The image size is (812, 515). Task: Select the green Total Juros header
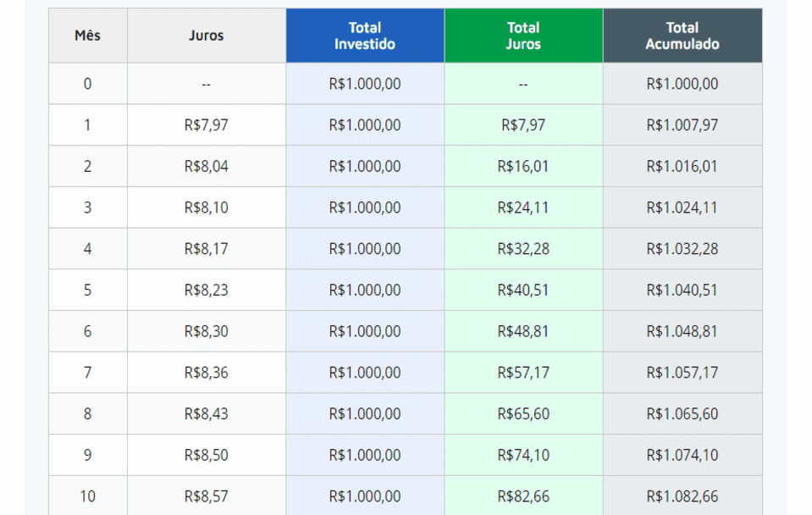(x=523, y=36)
